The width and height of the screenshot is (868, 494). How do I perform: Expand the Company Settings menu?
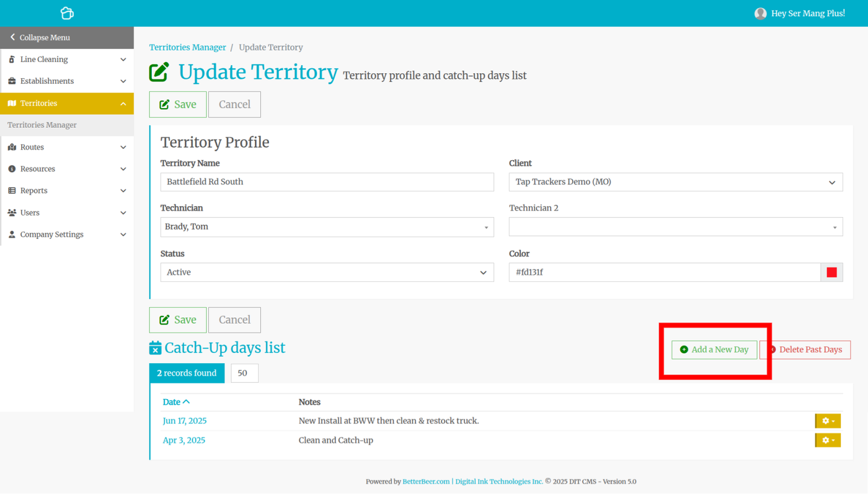pyautogui.click(x=67, y=235)
